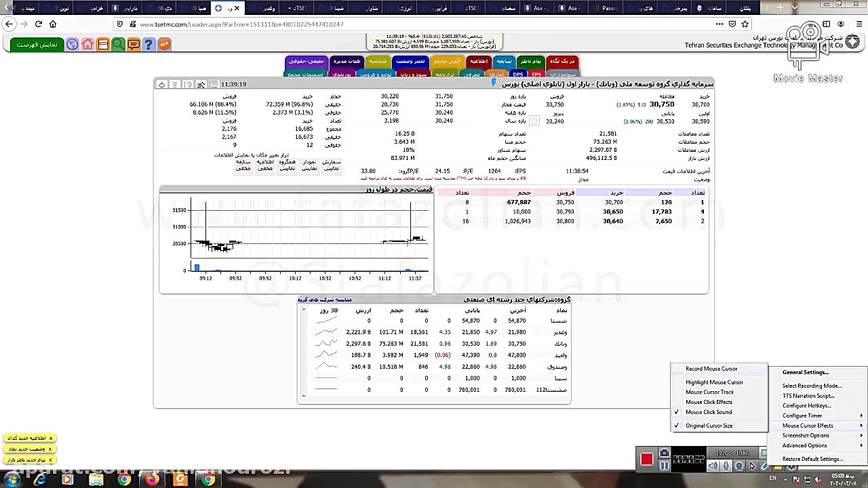868x488 pixels.
Task: Click the Firefox home icon
Action: [x=53, y=24]
